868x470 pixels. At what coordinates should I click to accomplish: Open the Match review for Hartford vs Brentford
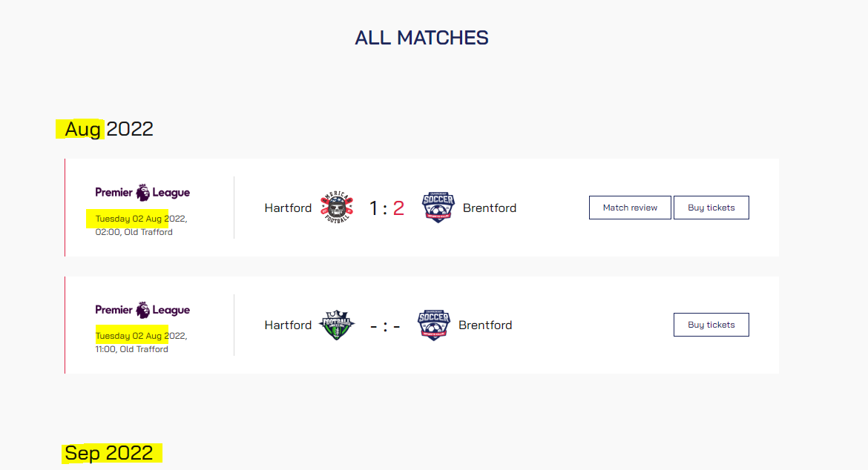point(630,208)
